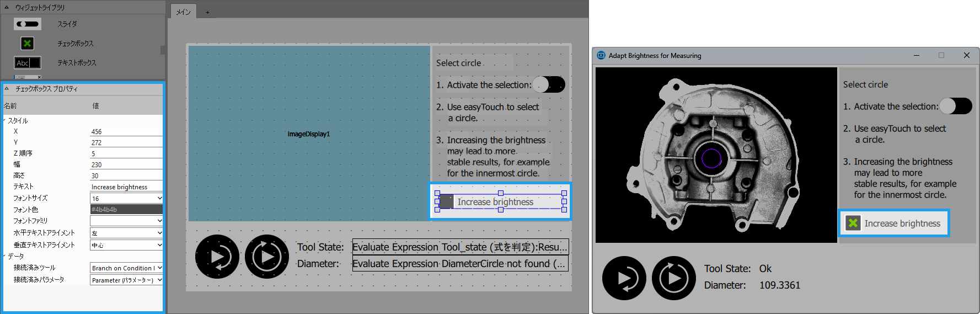Image resolution: width=980 pixels, height=314 pixels.
Task: Toggle 'Activate the selection' switch in the design canvas
Action: tap(549, 84)
